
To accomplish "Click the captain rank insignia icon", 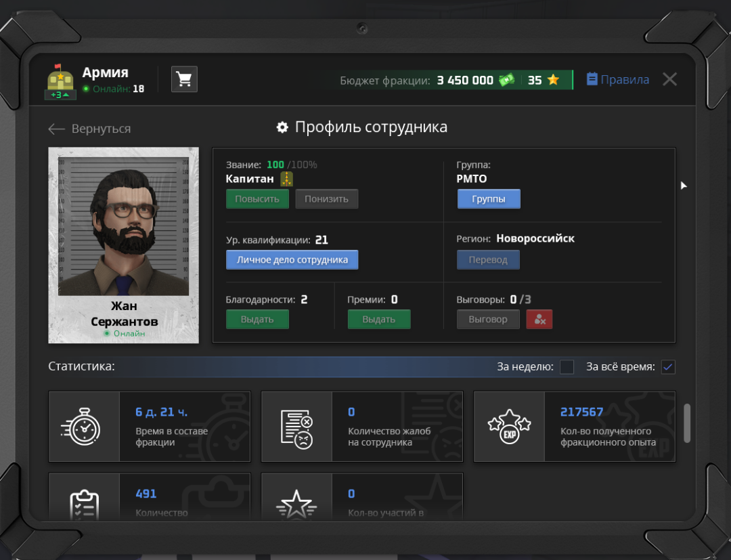I will (x=286, y=179).
